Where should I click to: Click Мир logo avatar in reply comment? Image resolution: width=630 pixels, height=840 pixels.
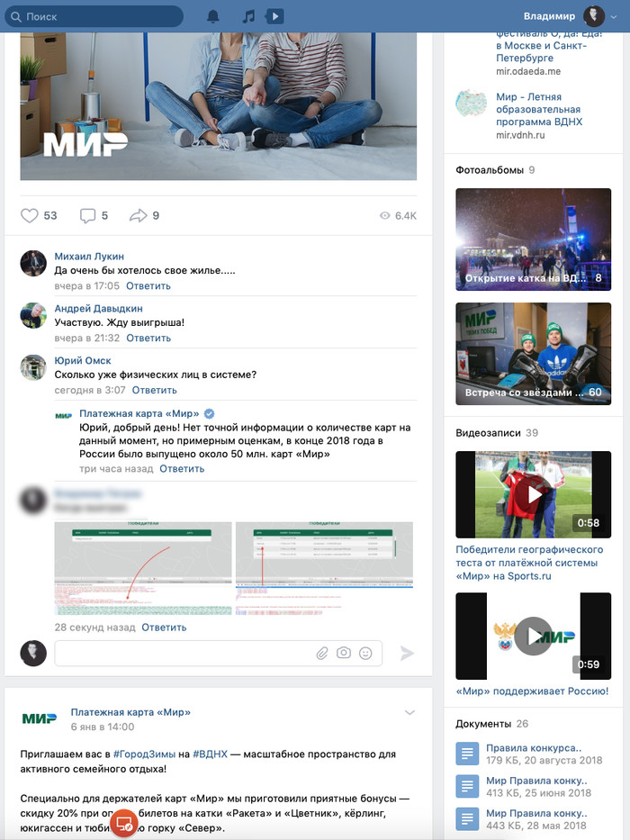63,416
